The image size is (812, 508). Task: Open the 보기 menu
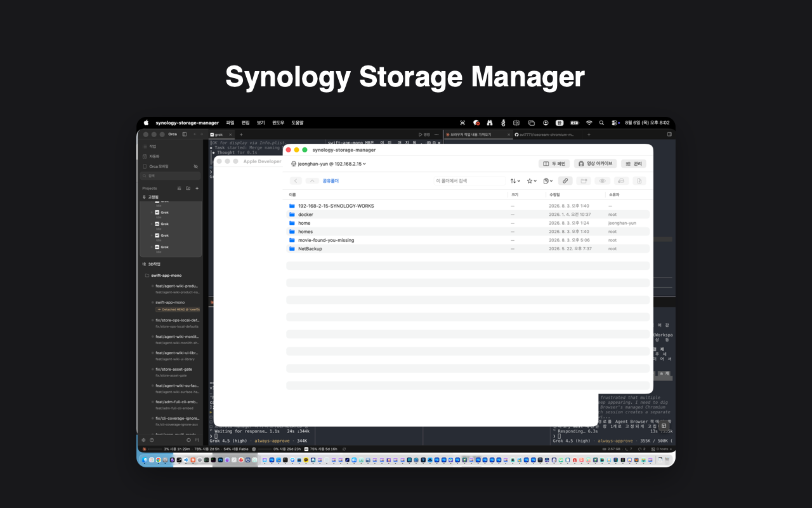coord(261,123)
